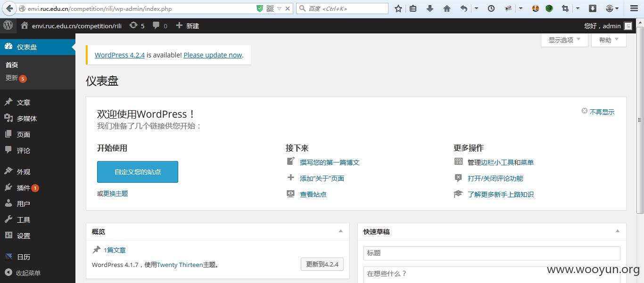Screen dimensions: 644x283
Task: Click the 查看站点 link
Action: click(x=313, y=194)
